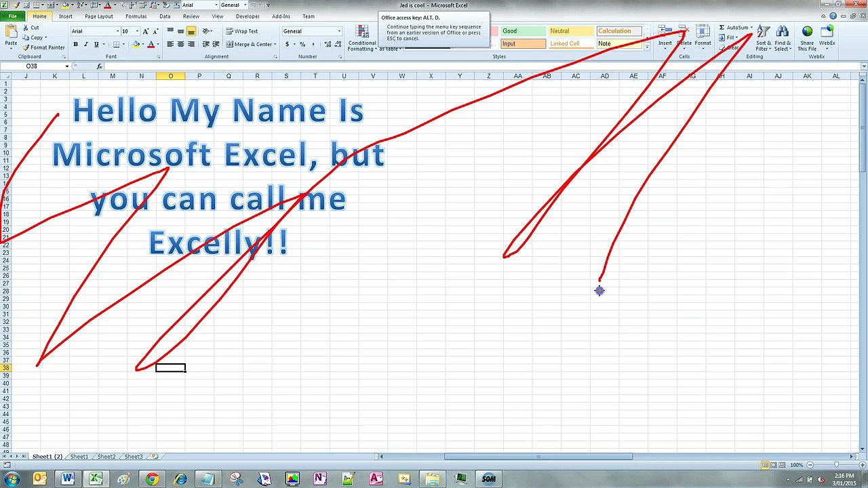
Task: Toggle Middle Align in Alignment group
Action: pyautogui.click(x=180, y=31)
